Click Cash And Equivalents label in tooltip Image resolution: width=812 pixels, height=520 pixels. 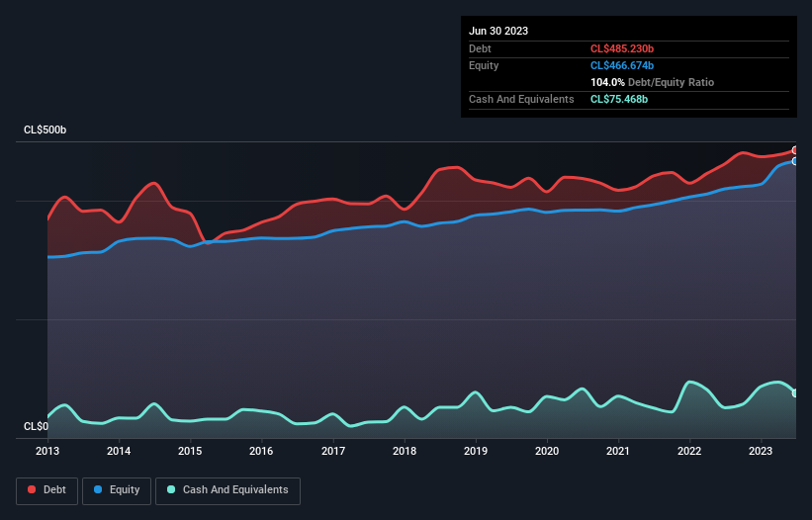[x=521, y=99]
